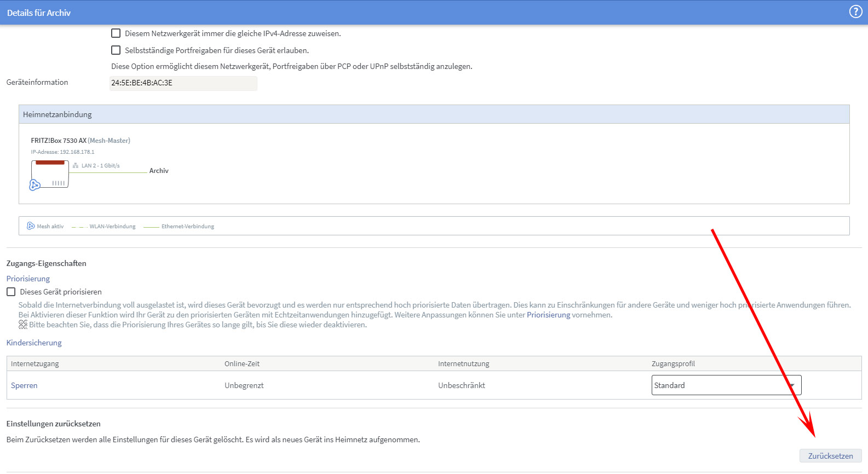The width and height of the screenshot is (868, 474).
Task: Click the 'Einstellungen zurücksetzen' heading
Action: (53, 424)
